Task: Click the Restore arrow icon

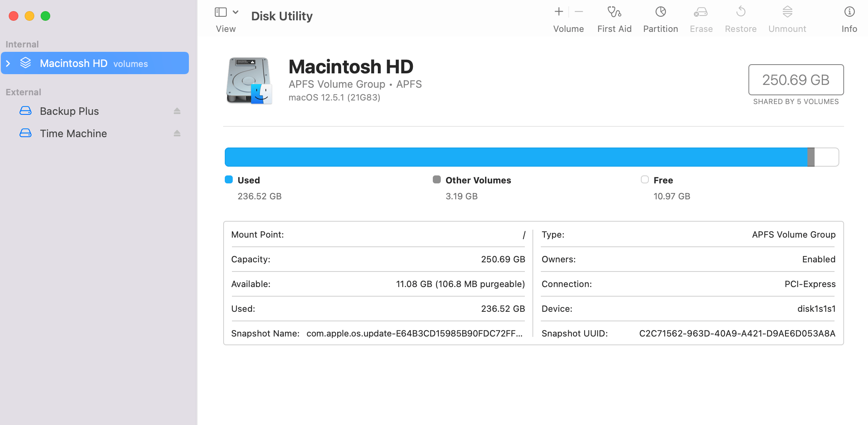Action: 741,12
